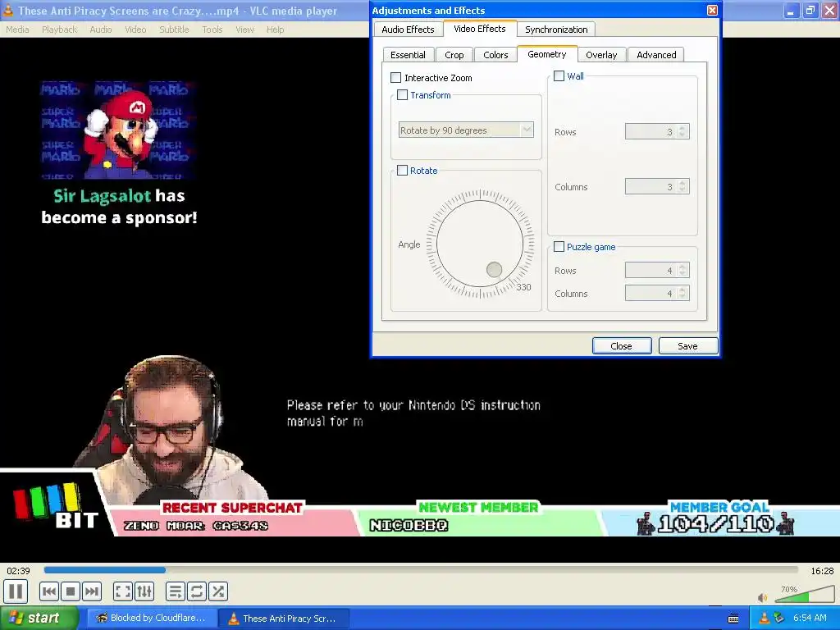Viewport: 840px width, 630px height.
Task: Open the Synchronization tab
Action: (x=556, y=30)
